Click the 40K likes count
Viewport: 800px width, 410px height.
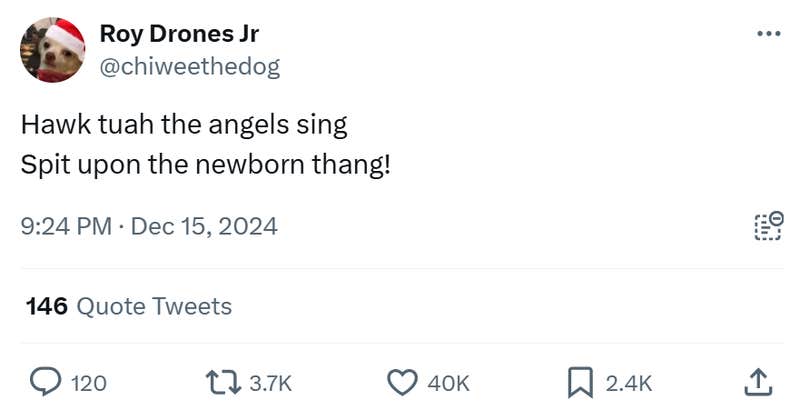click(x=448, y=382)
